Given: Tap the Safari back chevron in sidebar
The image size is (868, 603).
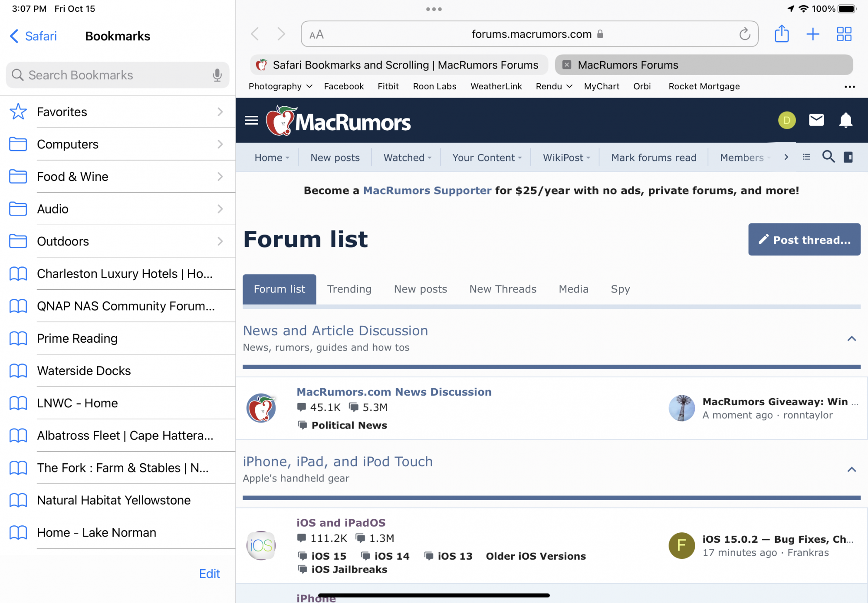Looking at the screenshot, I should 14,36.
